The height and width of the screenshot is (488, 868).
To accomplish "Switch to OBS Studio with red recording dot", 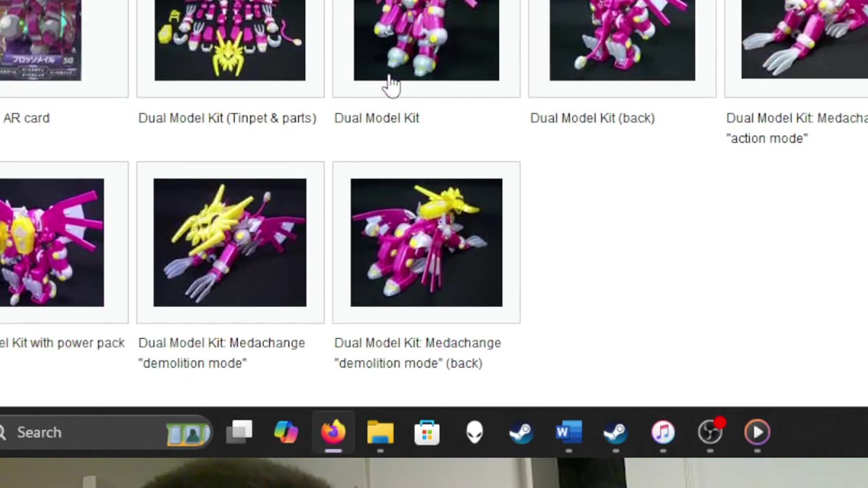I will (711, 431).
